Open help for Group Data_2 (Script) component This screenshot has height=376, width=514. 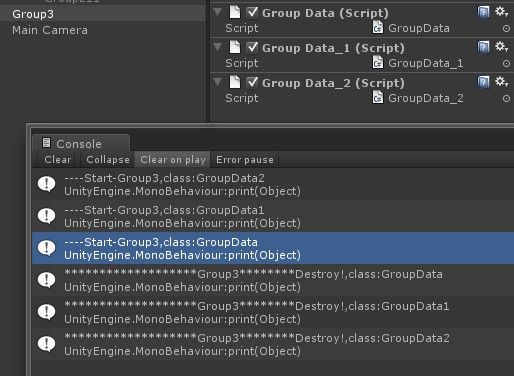[483, 82]
